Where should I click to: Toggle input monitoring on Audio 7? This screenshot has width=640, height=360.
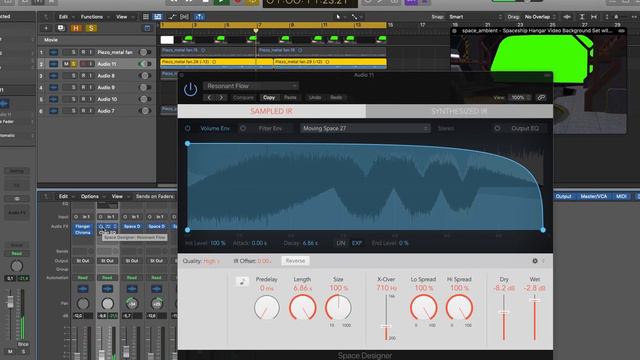tap(91, 111)
